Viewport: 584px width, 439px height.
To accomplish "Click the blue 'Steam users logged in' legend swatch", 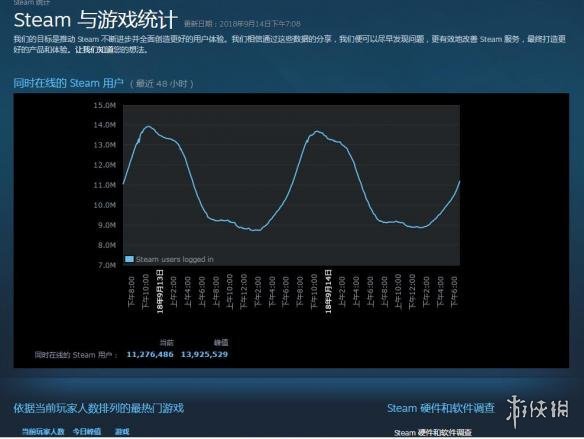I will click(129, 259).
